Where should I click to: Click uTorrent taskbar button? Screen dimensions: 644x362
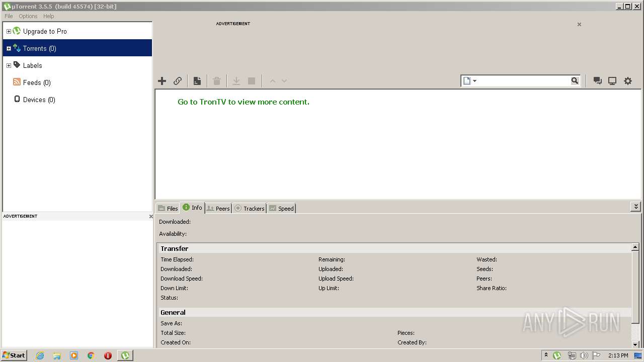coord(125,355)
